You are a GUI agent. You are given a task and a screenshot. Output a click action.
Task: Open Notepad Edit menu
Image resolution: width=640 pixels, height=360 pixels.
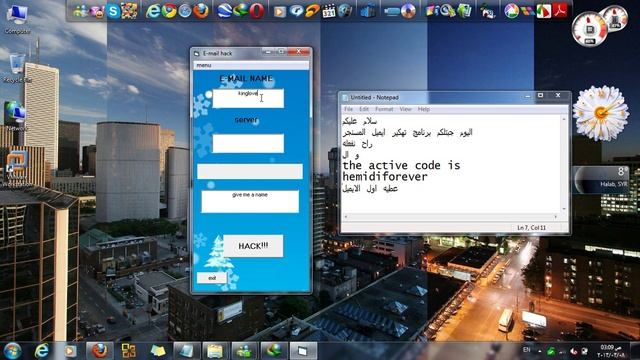point(364,109)
